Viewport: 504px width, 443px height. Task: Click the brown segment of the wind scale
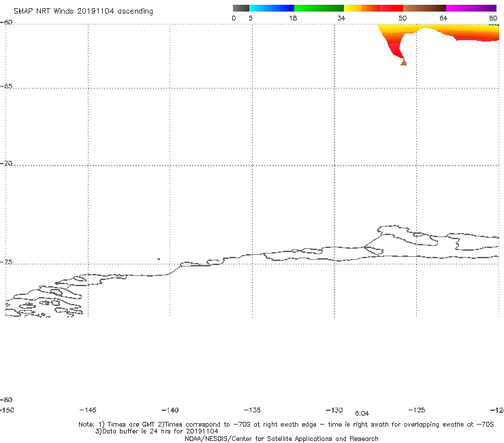coord(424,8)
